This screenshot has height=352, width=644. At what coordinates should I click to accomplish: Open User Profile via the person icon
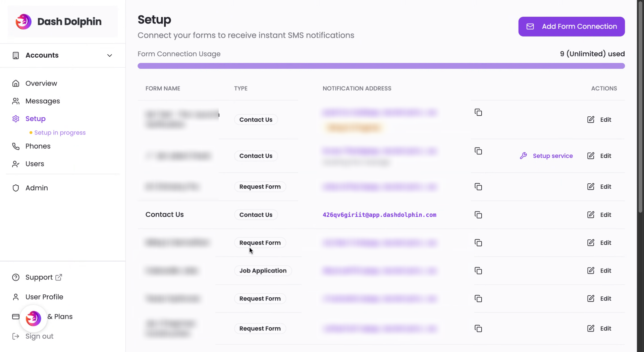(16, 297)
